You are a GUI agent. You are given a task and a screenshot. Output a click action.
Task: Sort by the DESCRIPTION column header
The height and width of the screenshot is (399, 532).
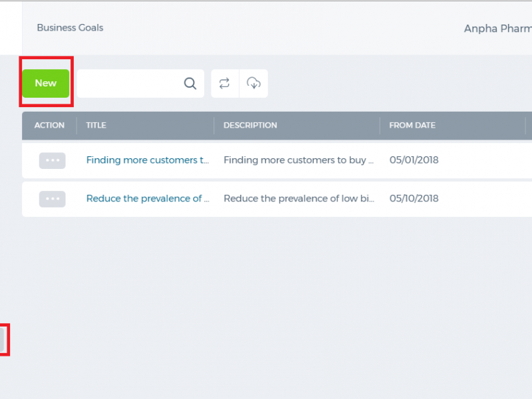click(x=250, y=125)
